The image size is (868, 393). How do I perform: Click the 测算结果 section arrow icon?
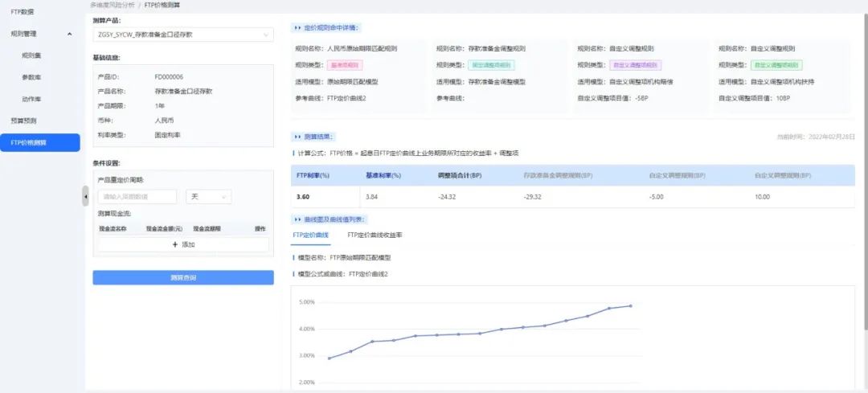pos(298,136)
